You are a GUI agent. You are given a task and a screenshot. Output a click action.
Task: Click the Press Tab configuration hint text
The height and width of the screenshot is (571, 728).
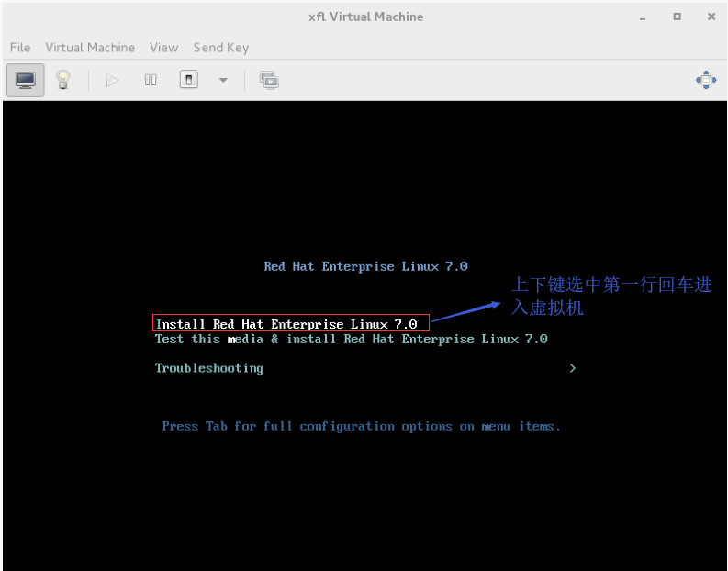click(361, 426)
